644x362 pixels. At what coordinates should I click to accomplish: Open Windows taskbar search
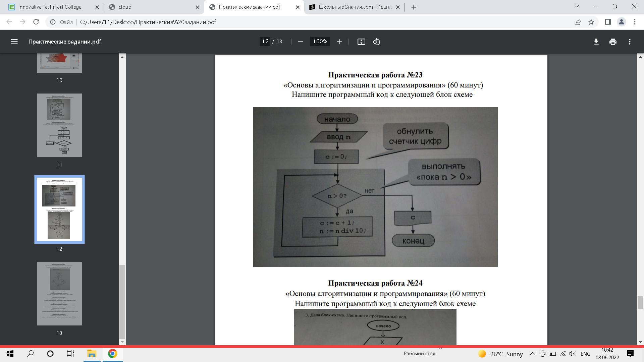(x=30, y=354)
